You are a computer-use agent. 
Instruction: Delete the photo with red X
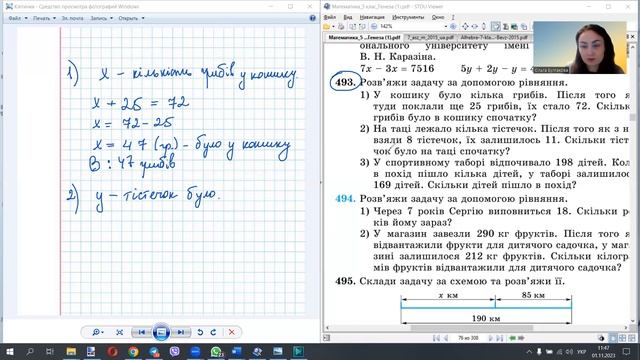click(x=231, y=332)
